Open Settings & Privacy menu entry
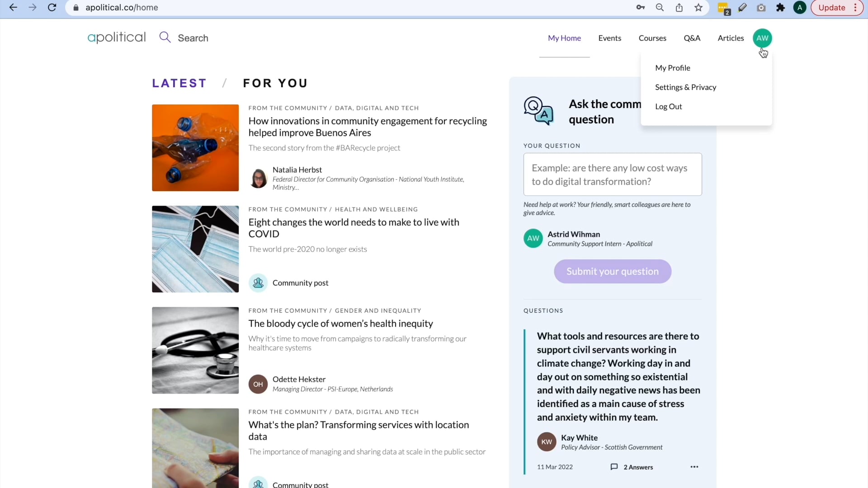868x488 pixels. [x=685, y=87]
